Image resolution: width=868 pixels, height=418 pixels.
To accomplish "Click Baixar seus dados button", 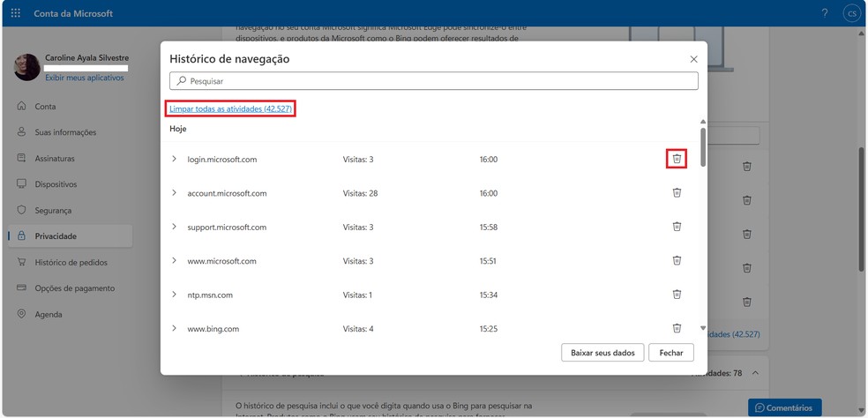I will pos(602,353).
